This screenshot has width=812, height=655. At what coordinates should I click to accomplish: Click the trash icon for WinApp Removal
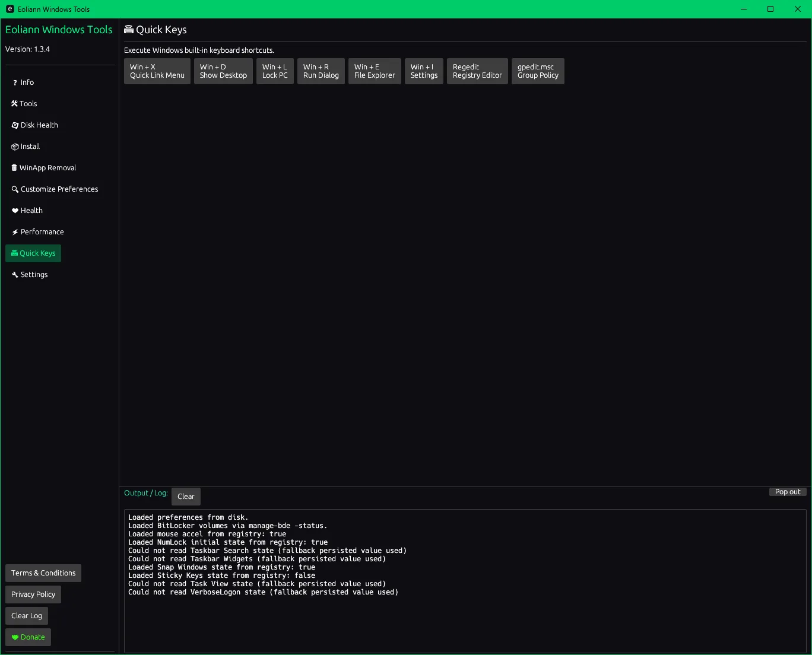pyautogui.click(x=14, y=168)
